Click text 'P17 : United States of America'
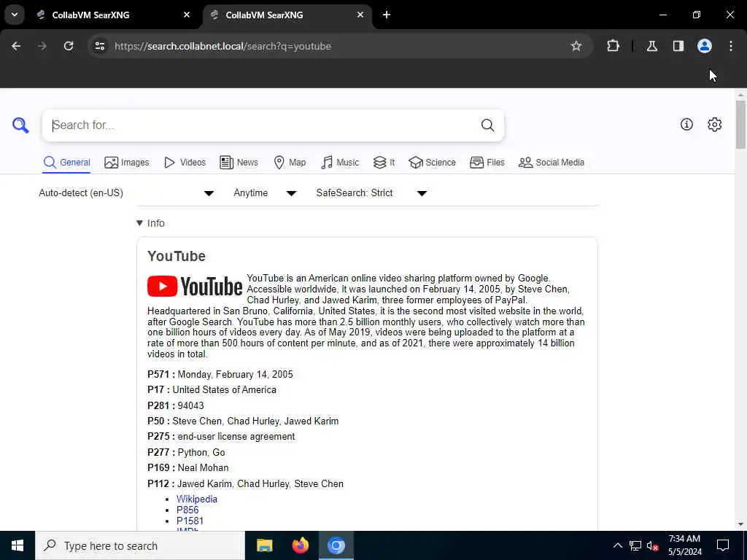 point(212,389)
